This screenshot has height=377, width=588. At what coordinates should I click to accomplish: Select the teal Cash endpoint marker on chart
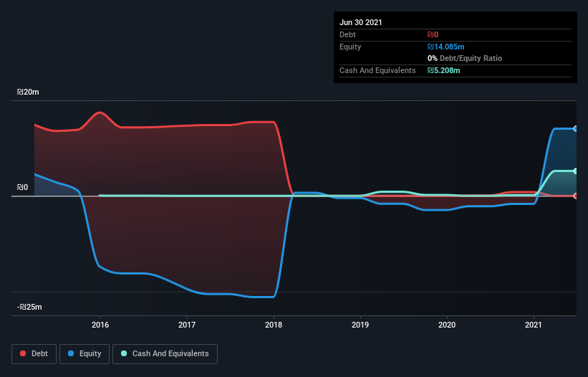click(576, 171)
